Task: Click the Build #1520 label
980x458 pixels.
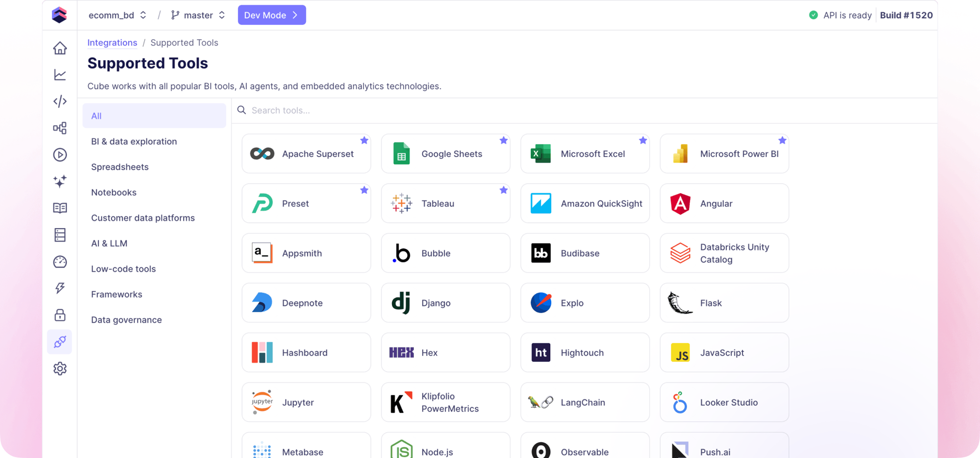Action: click(906, 15)
